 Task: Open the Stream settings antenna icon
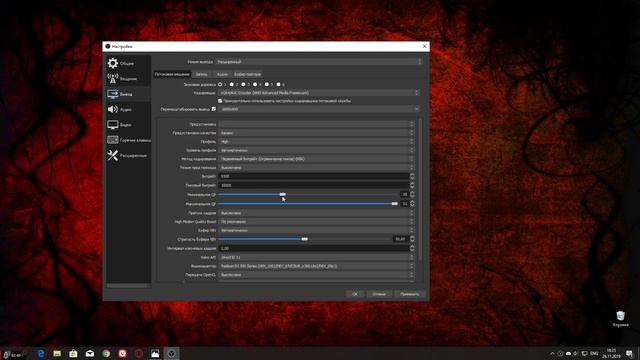pyautogui.click(x=113, y=78)
